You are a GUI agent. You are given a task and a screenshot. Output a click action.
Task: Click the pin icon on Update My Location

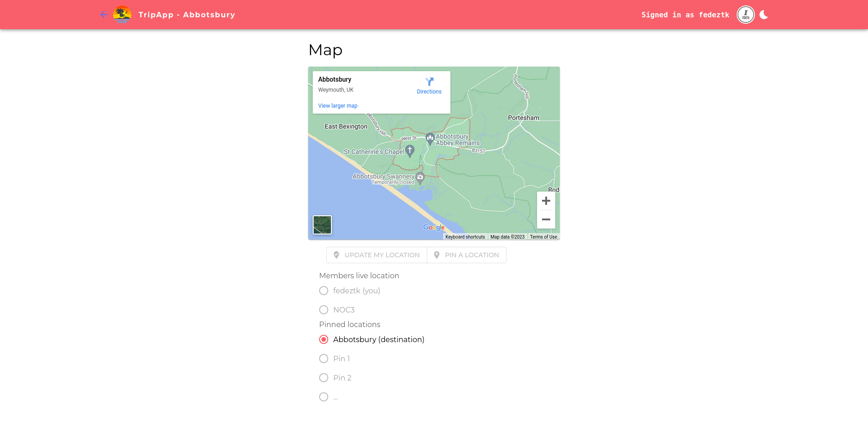336,255
